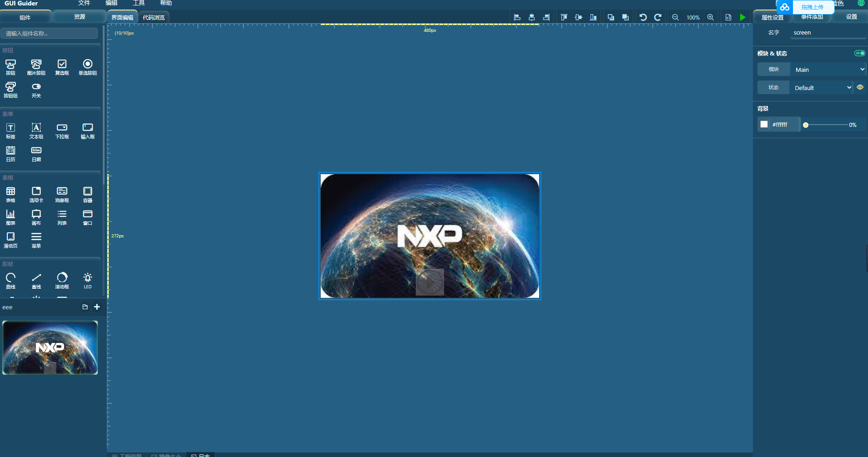
Task: Toggle the 模块 & 状态 switch
Action: tap(859, 53)
